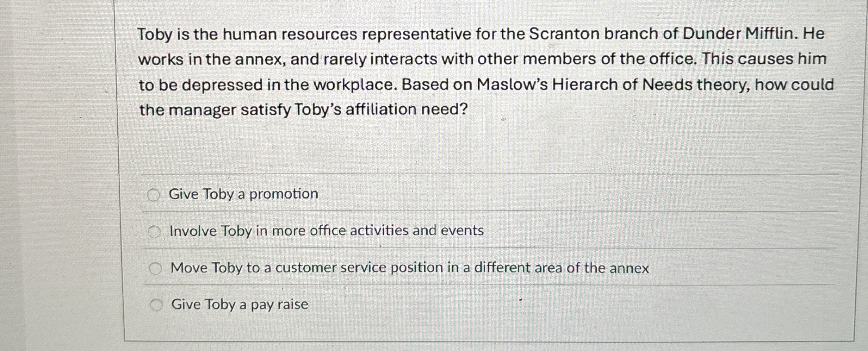Choose Move Toby to a customer service position option
The width and height of the screenshot is (868, 351).
(156, 268)
